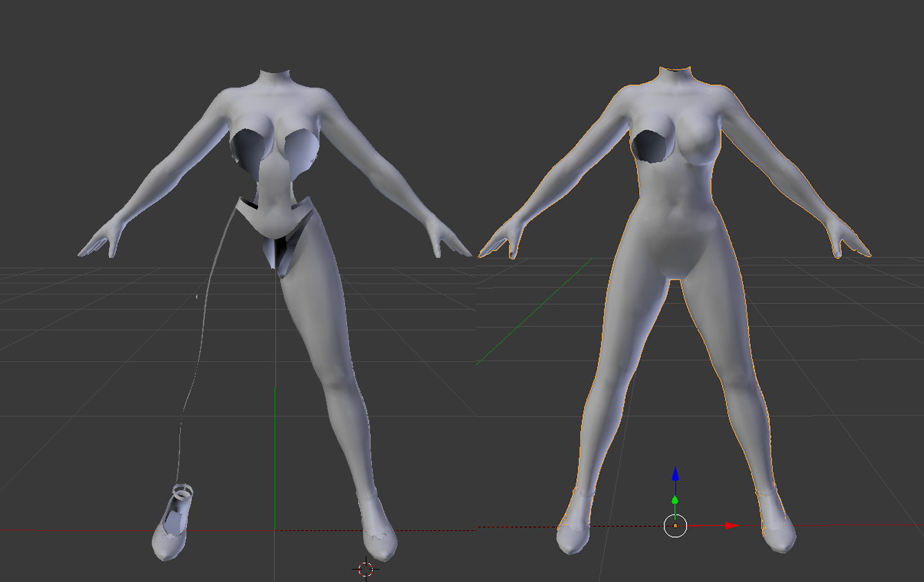Click the red-white 3D cursor crosshair
This screenshot has width=924, height=582.
click(x=366, y=569)
